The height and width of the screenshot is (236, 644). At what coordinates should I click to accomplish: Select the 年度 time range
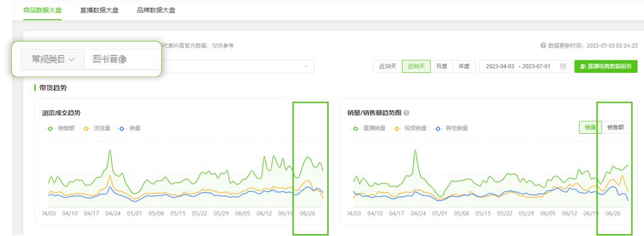click(464, 66)
